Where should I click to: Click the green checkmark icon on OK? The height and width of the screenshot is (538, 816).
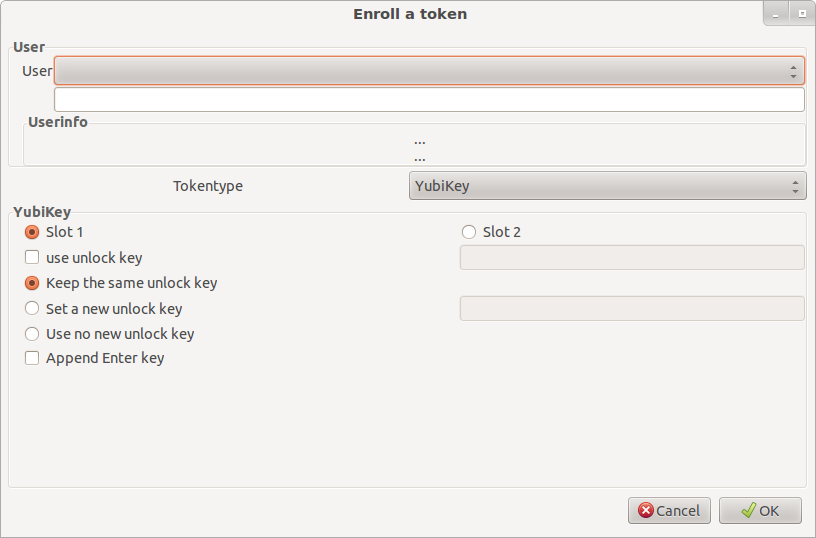click(748, 510)
